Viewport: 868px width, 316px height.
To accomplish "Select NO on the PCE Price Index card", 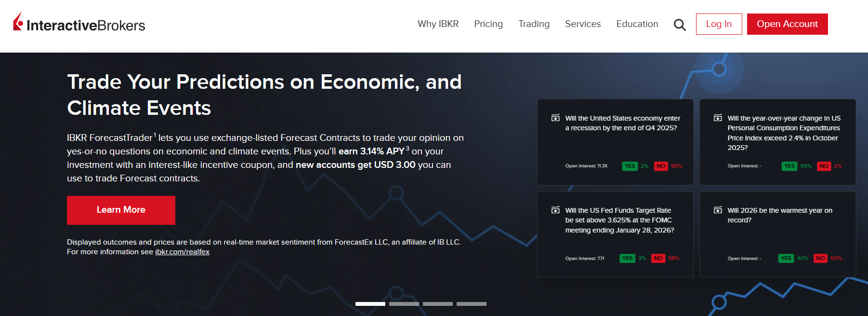I will click(824, 166).
